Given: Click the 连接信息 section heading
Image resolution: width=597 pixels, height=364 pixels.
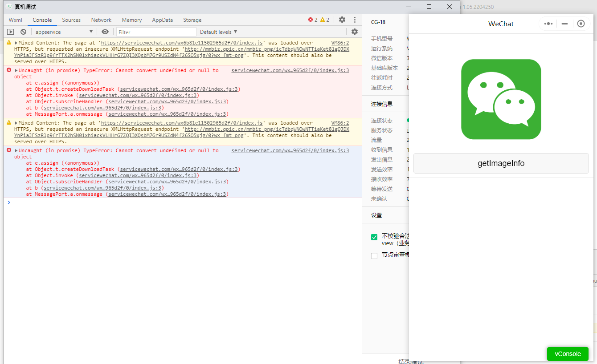Looking at the screenshot, I should 382,104.
